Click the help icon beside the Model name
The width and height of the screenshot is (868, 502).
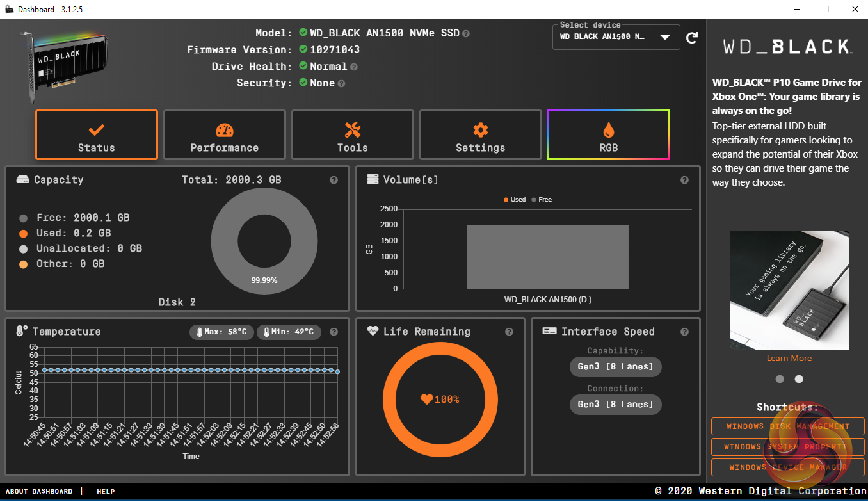click(466, 33)
